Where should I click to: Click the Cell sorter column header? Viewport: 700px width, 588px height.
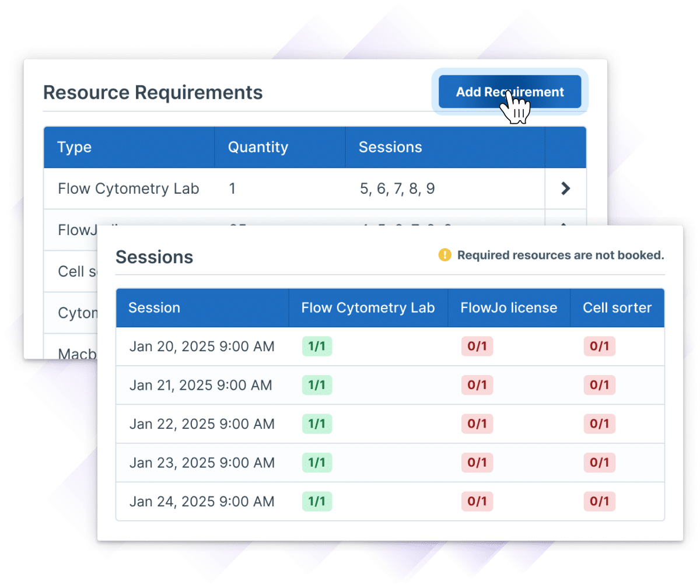[x=617, y=308]
